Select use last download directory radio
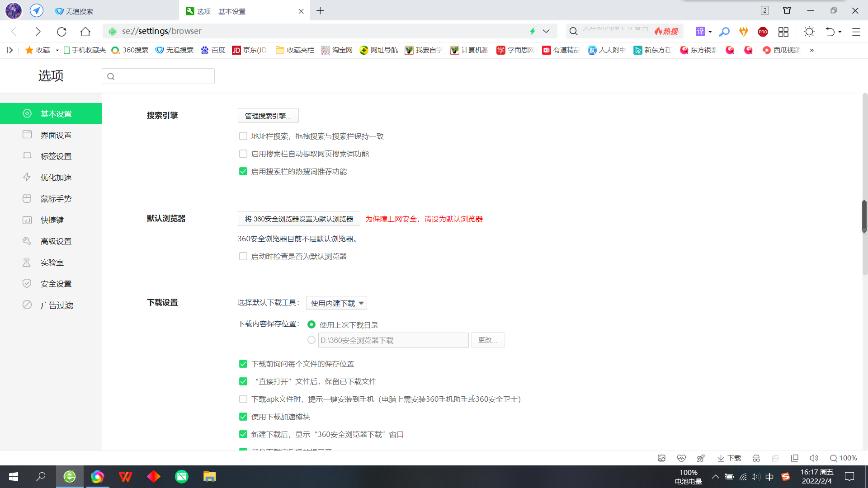Viewport: 868px width, 488px height. [x=311, y=324]
